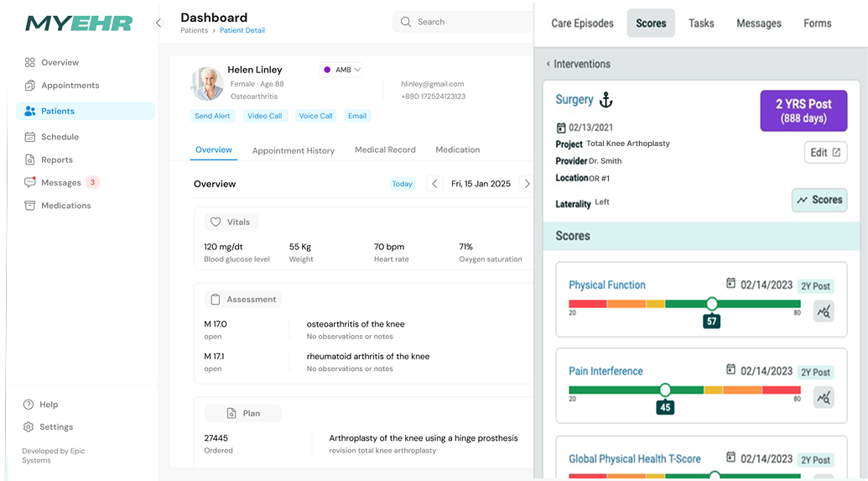Switch to the Care Episodes tab
Image resolution: width=868 pixels, height=481 pixels.
pos(582,24)
